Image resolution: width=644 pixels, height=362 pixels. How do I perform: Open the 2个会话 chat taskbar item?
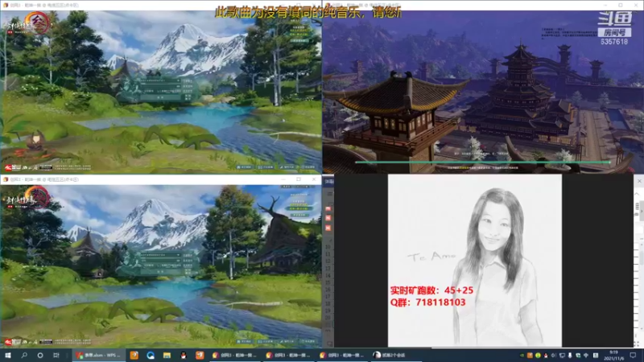[x=394, y=355]
